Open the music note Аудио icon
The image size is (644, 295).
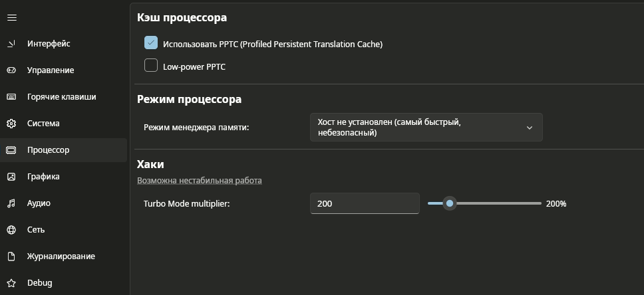tap(11, 203)
